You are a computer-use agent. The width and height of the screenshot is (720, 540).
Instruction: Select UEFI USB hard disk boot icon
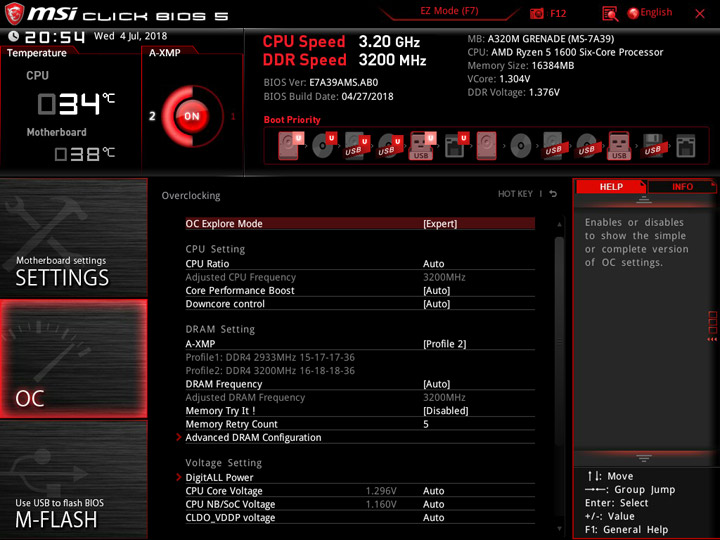point(357,146)
